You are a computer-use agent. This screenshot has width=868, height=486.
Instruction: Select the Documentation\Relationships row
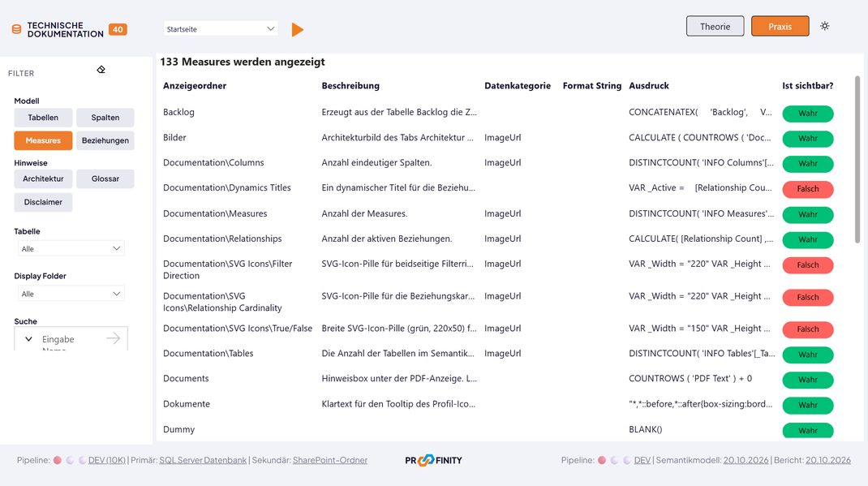point(222,239)
